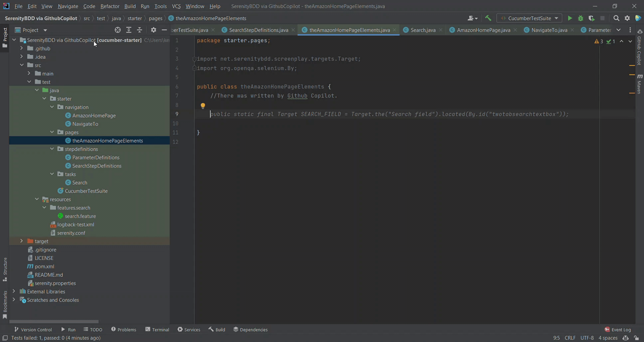
Task: Open the Structure tool window
Action: click(5, 269)
